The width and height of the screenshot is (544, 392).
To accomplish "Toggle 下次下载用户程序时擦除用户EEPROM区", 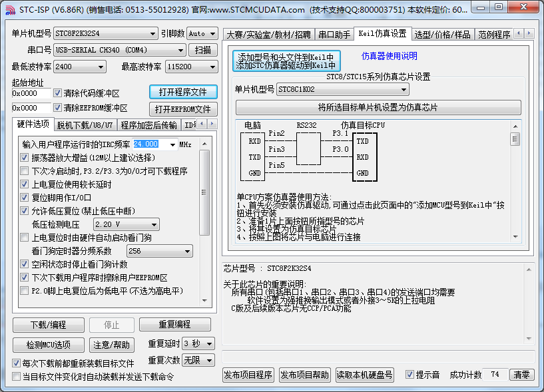I will pyautogui.click(x=24, y=277).
